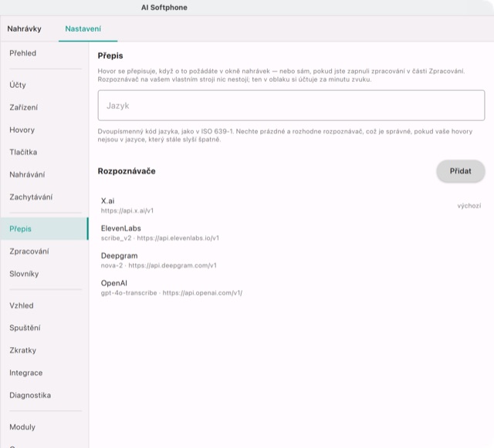Open the Diagnostika settings section
Screen dimensions: 494x448
click(44, 395)
